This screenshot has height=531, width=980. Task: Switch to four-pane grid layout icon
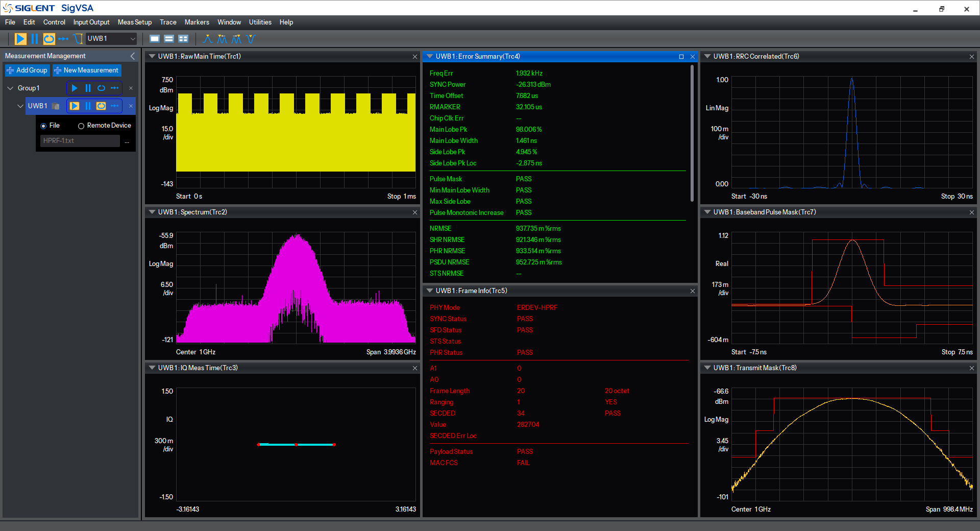point(183,39)
